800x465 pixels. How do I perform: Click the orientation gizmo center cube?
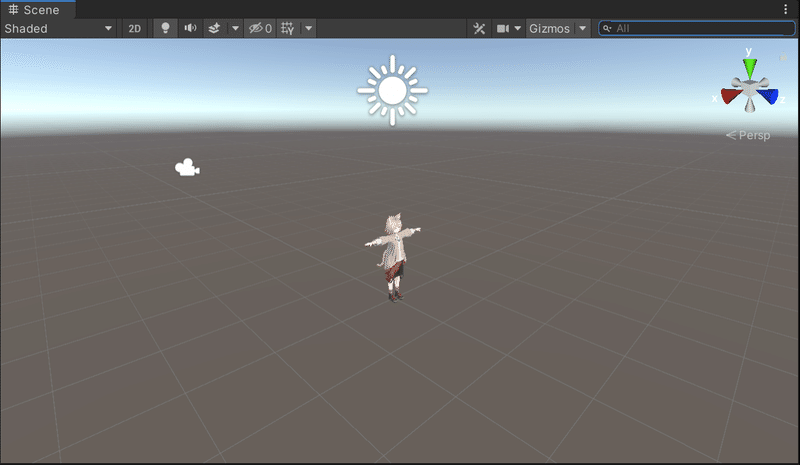pyautogui.click(x=749, y=90)
